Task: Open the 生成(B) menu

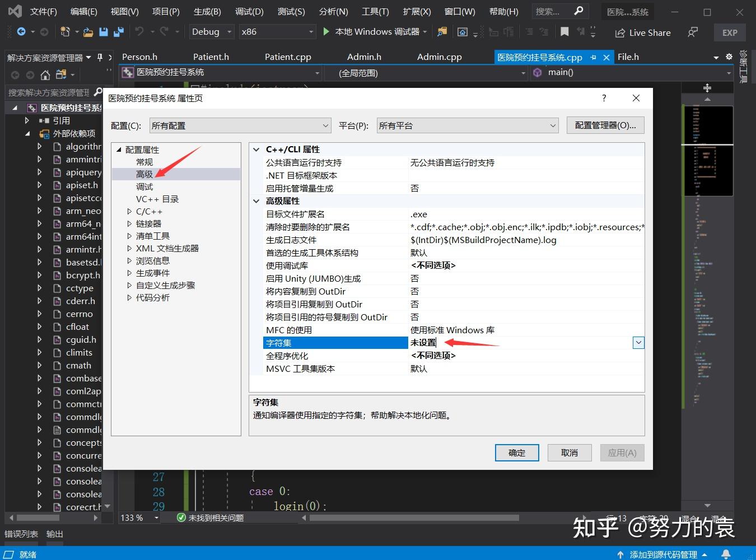Action: coord(207,11)
